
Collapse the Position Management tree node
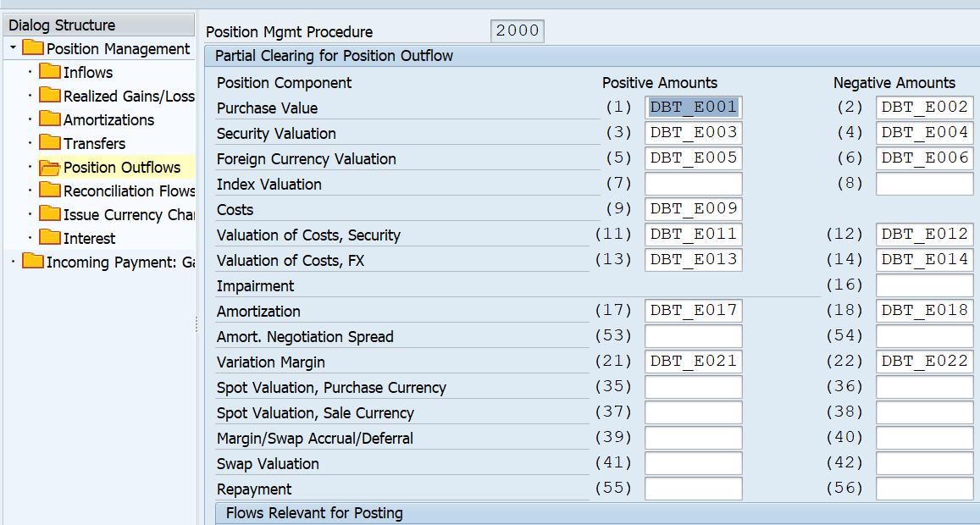click(14, 48)
